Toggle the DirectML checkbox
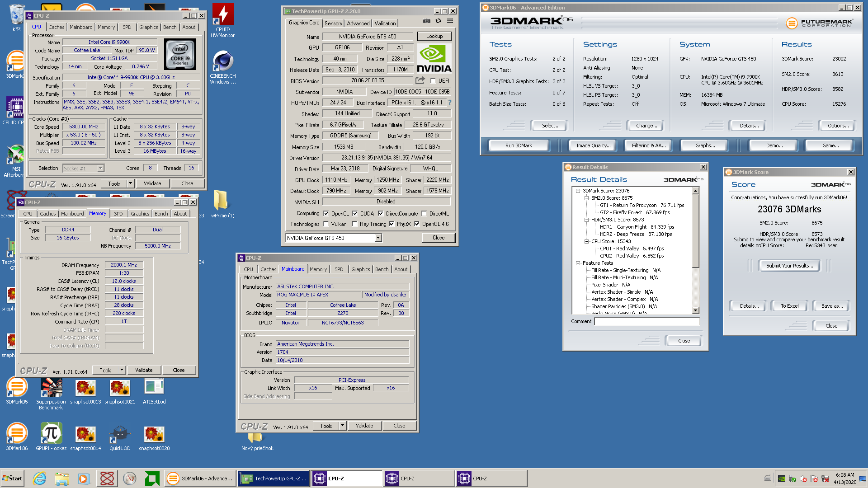 tap(424, 213)
